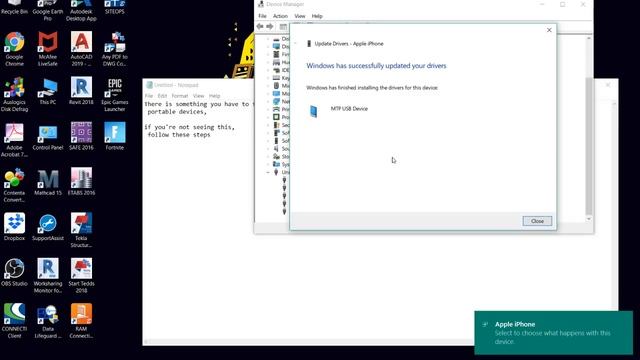640x360 pixels.
Task: Launch Fortnite desktop shortcut
Action: 115,137
